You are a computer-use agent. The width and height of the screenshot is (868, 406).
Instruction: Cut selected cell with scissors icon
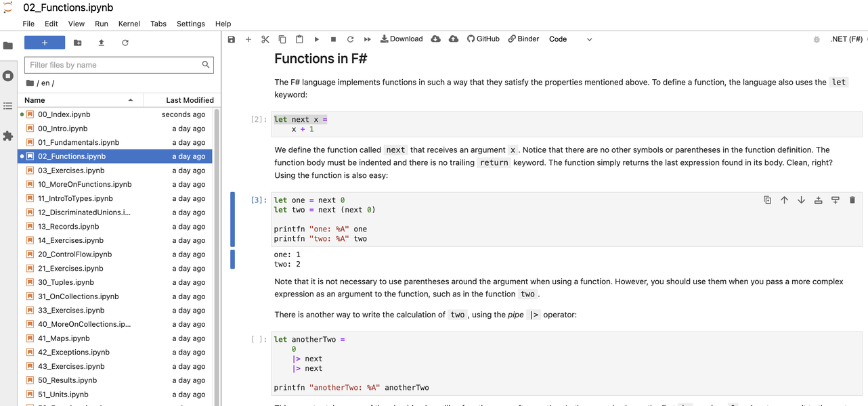tap(265, 39)
